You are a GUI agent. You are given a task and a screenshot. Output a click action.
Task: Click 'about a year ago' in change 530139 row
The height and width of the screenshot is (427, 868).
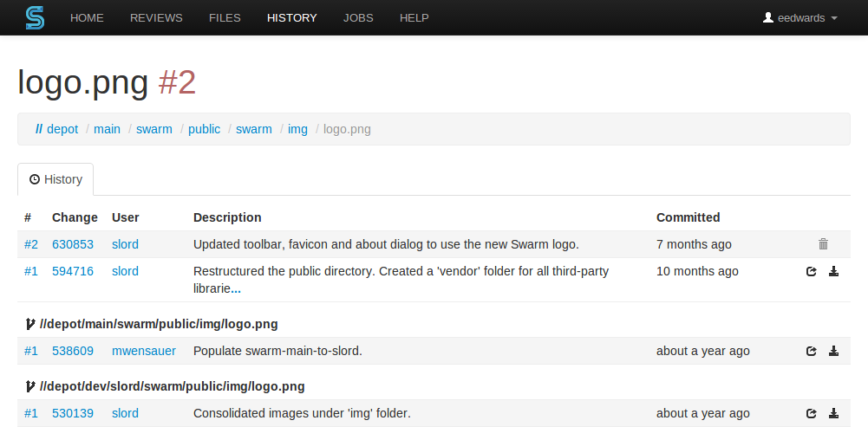point(703,413)
